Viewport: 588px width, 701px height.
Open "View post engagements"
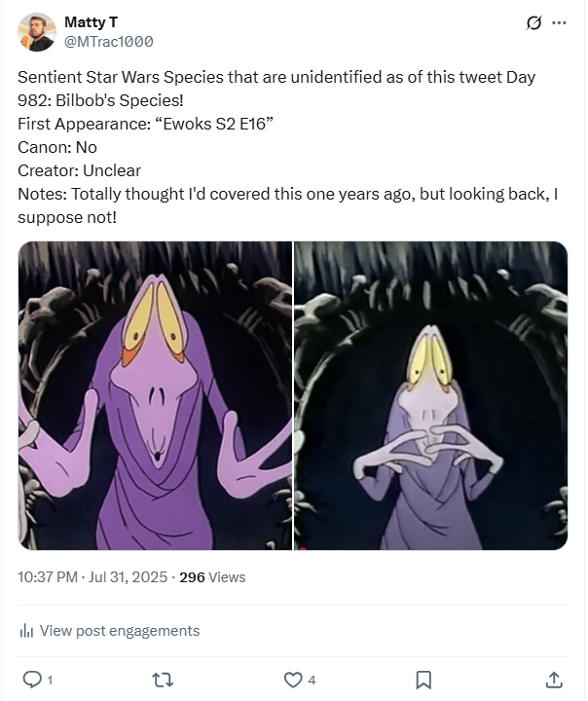tap(119, 631)
